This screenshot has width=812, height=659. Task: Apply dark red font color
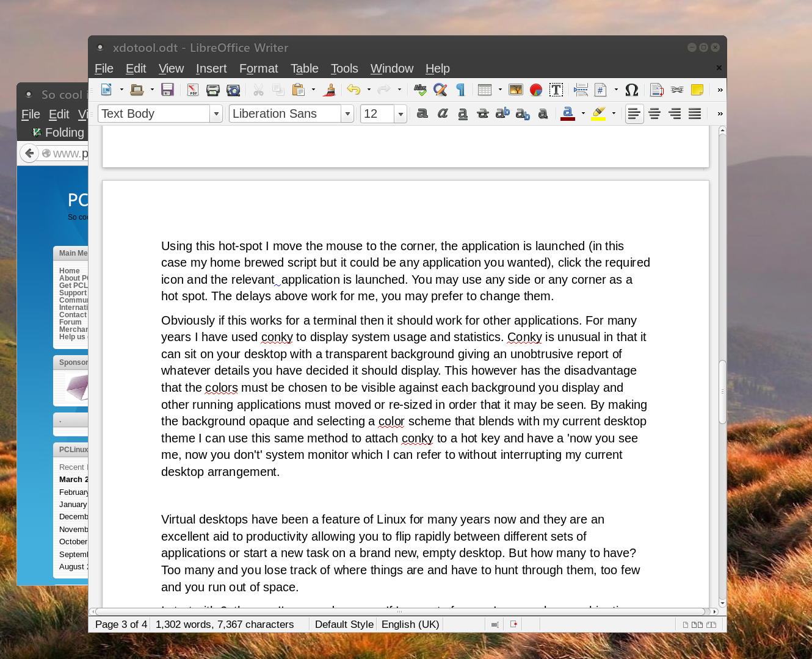click(x=568, y=113)
